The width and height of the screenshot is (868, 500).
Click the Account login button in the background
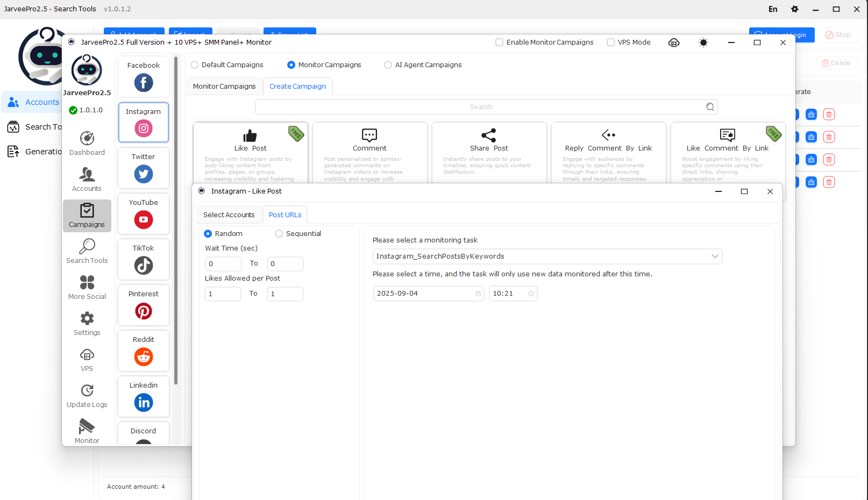point(782,35)
